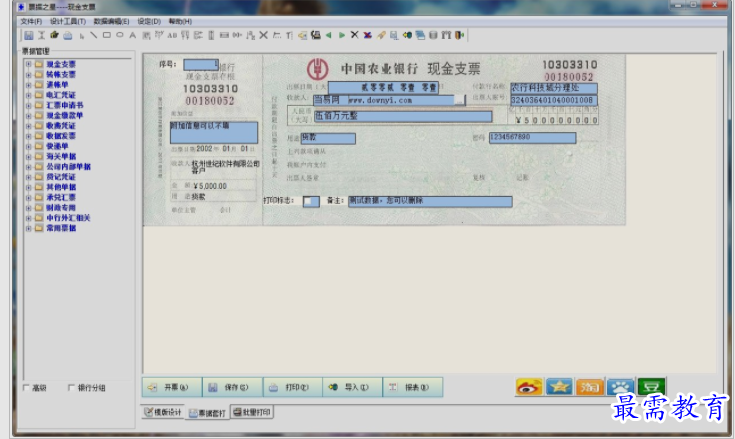Click the yellow star Qzone share icon

pos(559,387)
